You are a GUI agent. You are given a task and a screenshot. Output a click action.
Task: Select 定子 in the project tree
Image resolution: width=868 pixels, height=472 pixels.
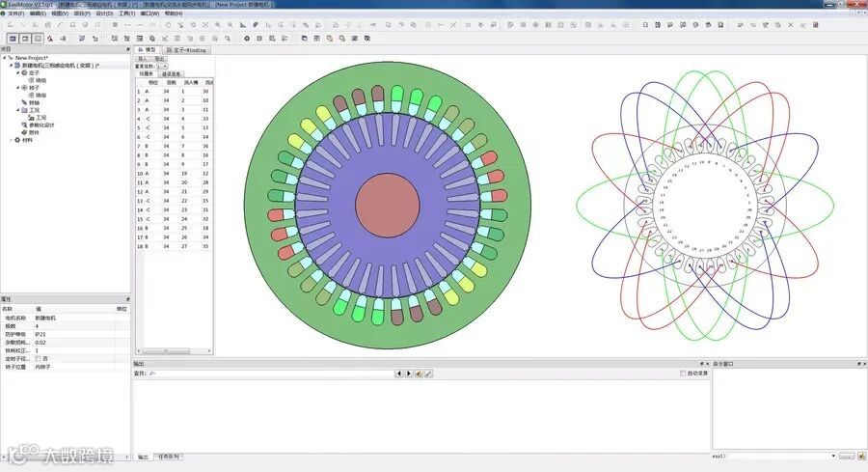point(34,72)
